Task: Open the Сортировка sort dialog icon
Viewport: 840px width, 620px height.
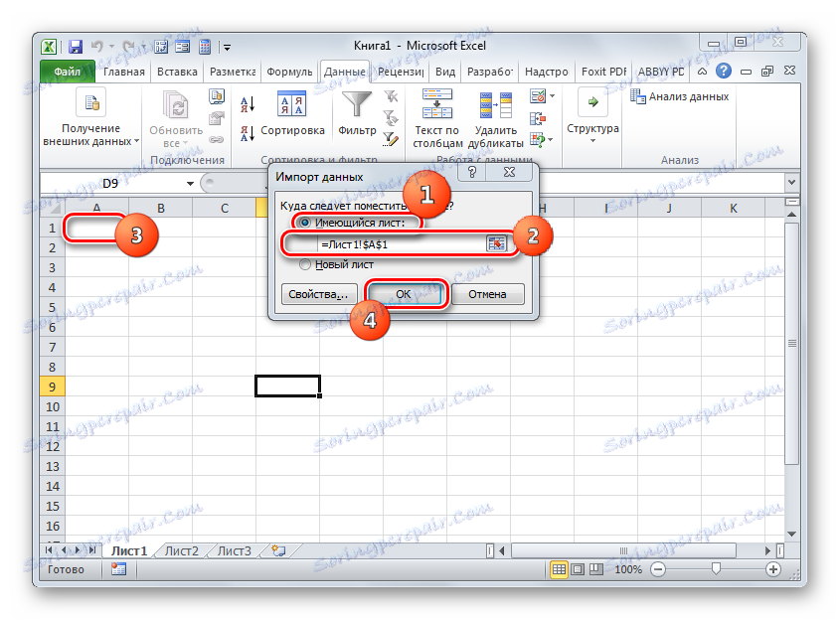Action: [x=291, y=102]
